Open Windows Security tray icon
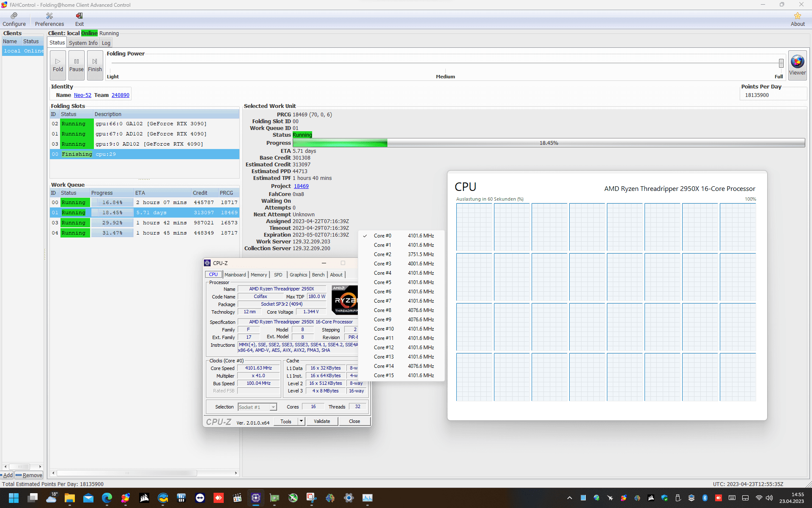The height and width of the screenshot is (508, 812). coord(664,498)
